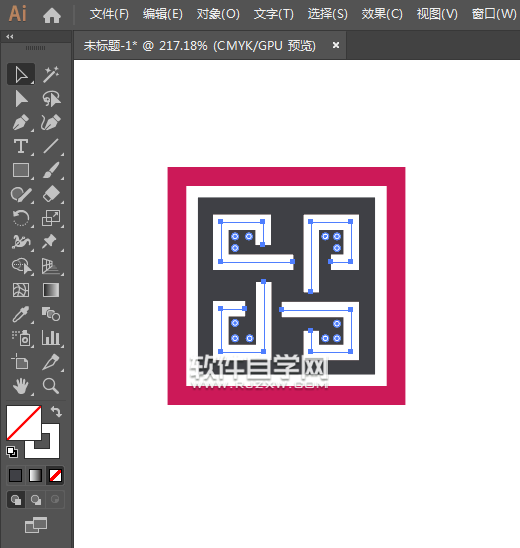Select the Hand tool
The image size is (520, 548).
pos(21,386)
